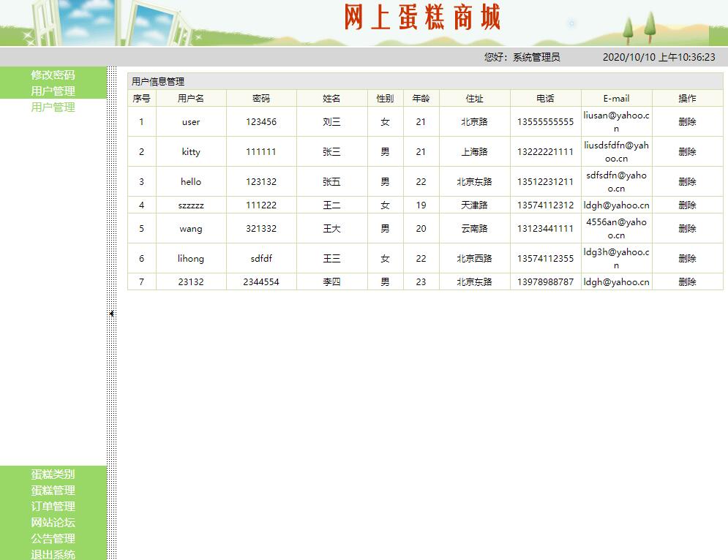Open the 公告管理 menu item
The width and height of the screenshot is (728, 560).
(52, 539)
